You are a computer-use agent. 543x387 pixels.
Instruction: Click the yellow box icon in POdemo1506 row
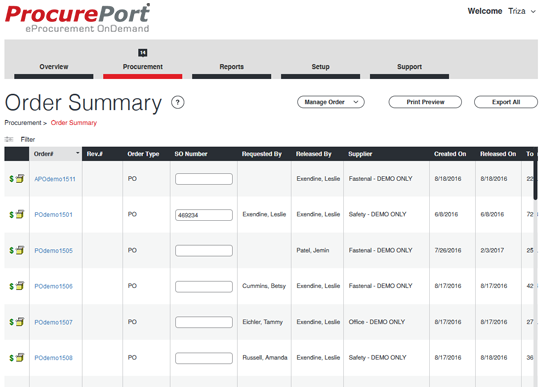pyautogui.click(x=20, y=286)
